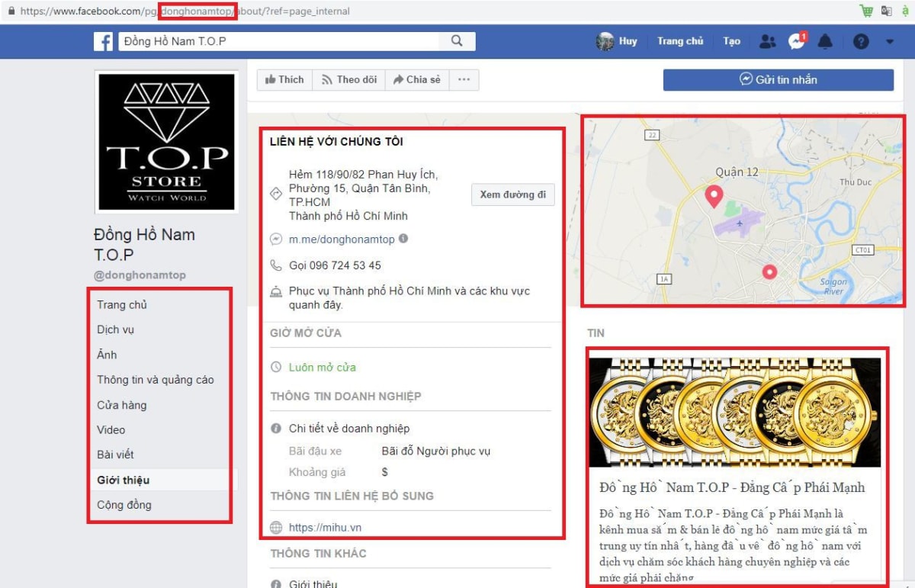Open the notifications bell icon
Screen dimensions: 915x588
[x=825, y=42]
